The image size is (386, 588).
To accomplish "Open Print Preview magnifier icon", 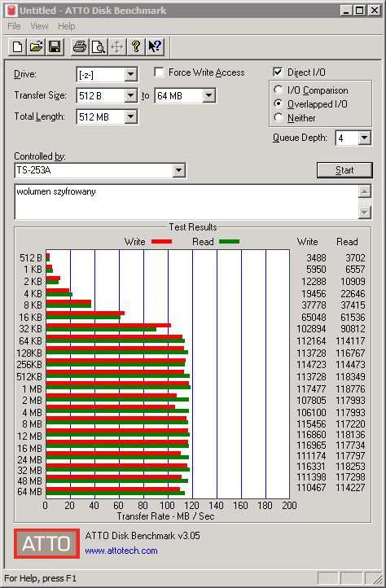I will pos(99,47).
